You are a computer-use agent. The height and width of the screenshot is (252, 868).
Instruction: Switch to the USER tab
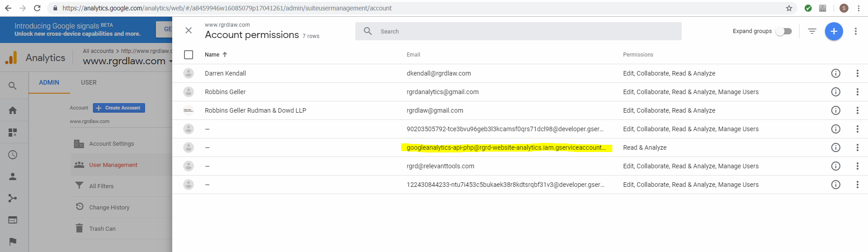tap(89, 82)
